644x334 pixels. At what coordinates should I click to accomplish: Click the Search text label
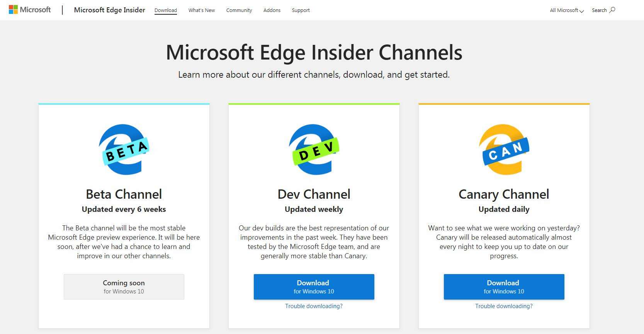pyautogui.click(x=599, y=10)
